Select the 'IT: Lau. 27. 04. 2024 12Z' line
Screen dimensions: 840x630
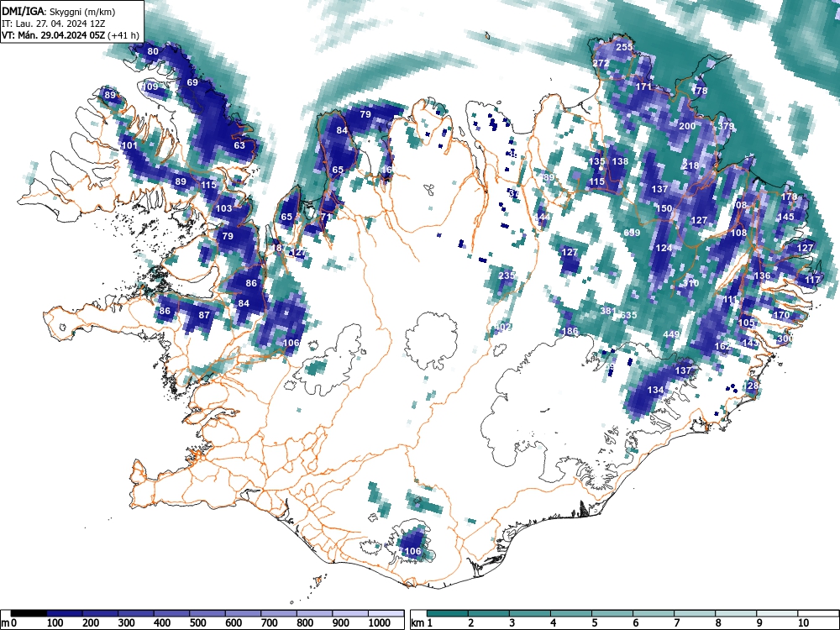(52, 24)
